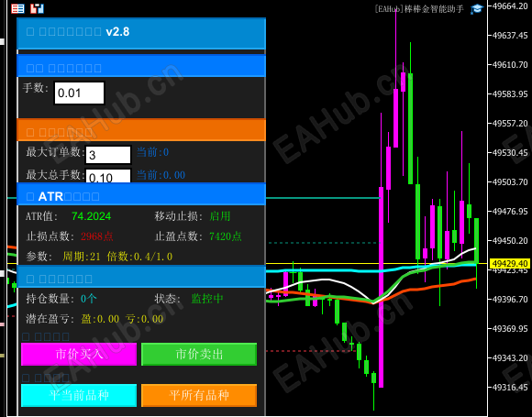The height and width of the screenshot is (417, 532).
Task: Click the price axis label 49664.20
Action: pos(510,6)
